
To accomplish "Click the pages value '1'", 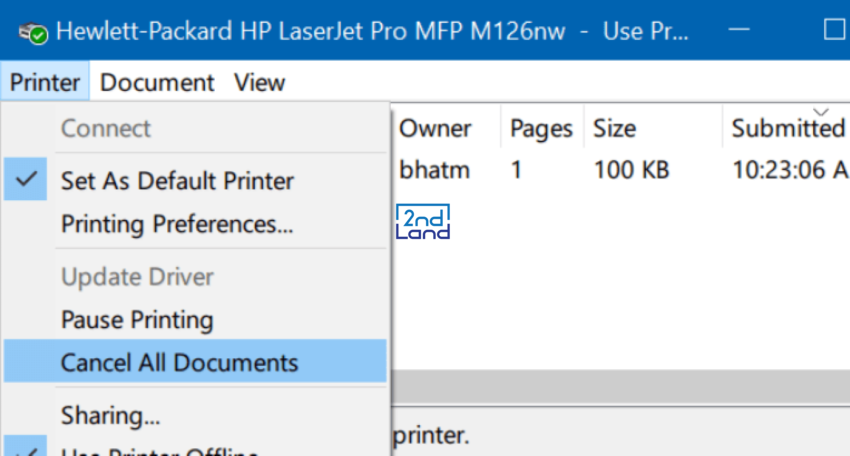I will coord(517,170).
